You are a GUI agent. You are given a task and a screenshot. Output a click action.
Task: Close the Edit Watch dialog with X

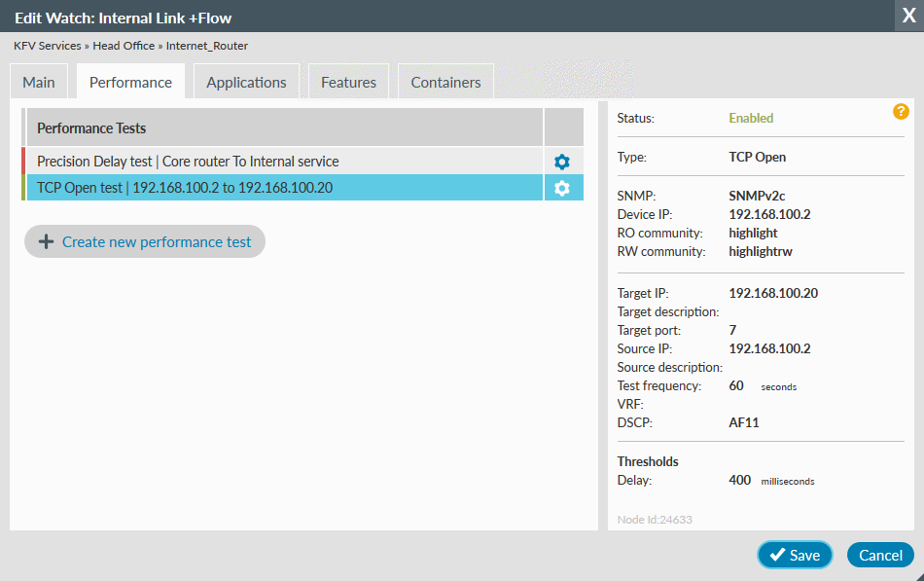pos(908,16)
